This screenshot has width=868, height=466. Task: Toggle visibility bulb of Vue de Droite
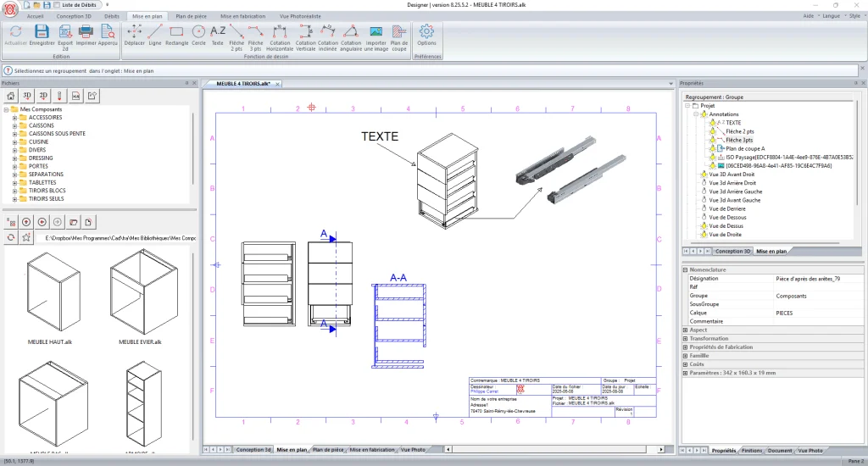point(704,234)
